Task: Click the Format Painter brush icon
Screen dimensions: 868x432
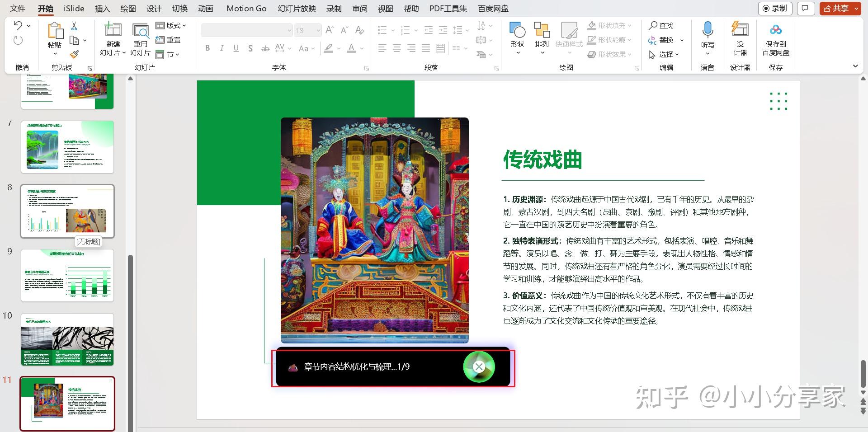Action: pos(74,54)
